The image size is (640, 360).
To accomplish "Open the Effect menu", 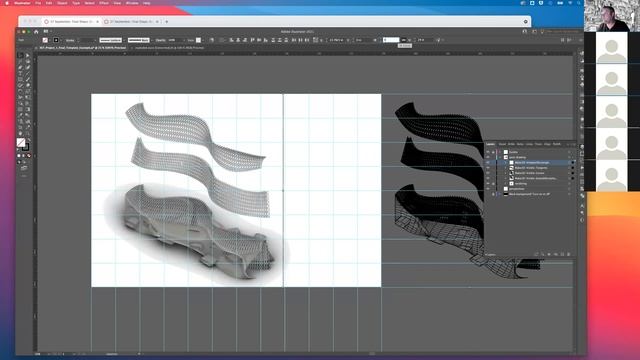I will pos(104,3).
